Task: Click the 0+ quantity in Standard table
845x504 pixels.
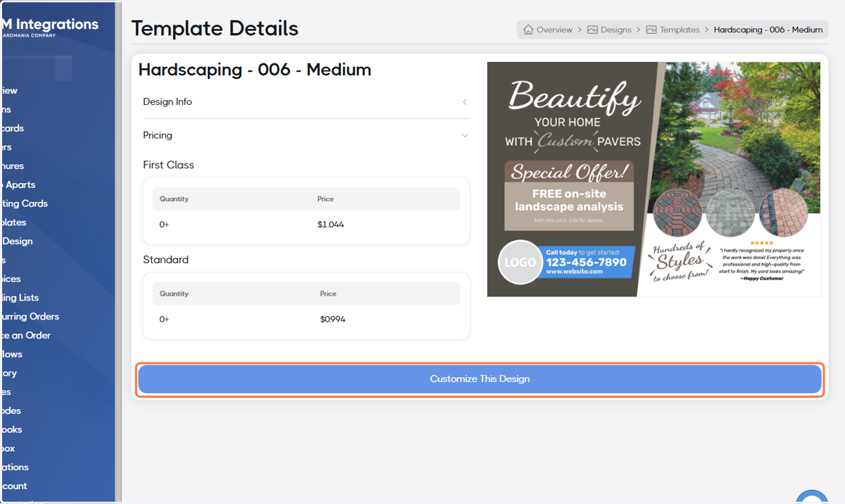Action: point(164,319)
